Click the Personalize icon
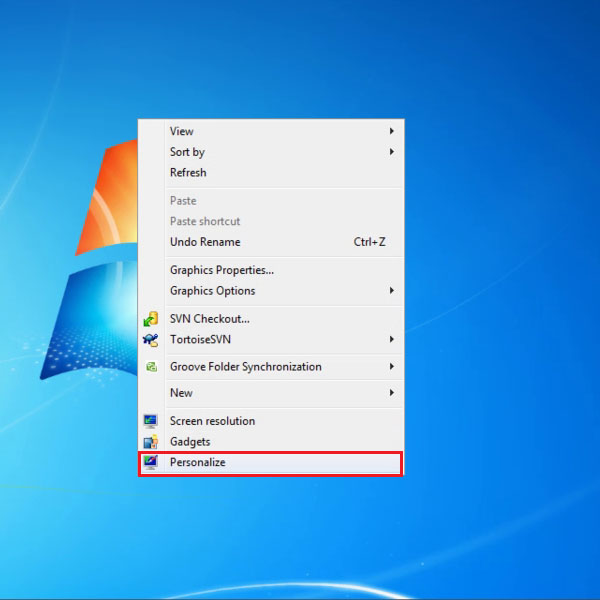 pos(150,462)
